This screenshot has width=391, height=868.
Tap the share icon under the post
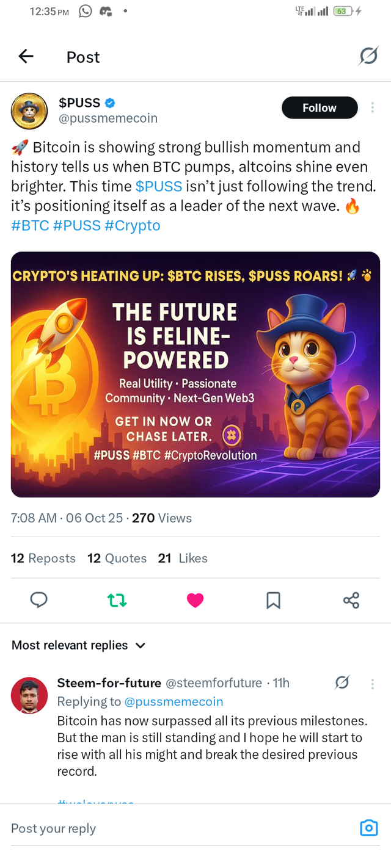coord(351,601)
